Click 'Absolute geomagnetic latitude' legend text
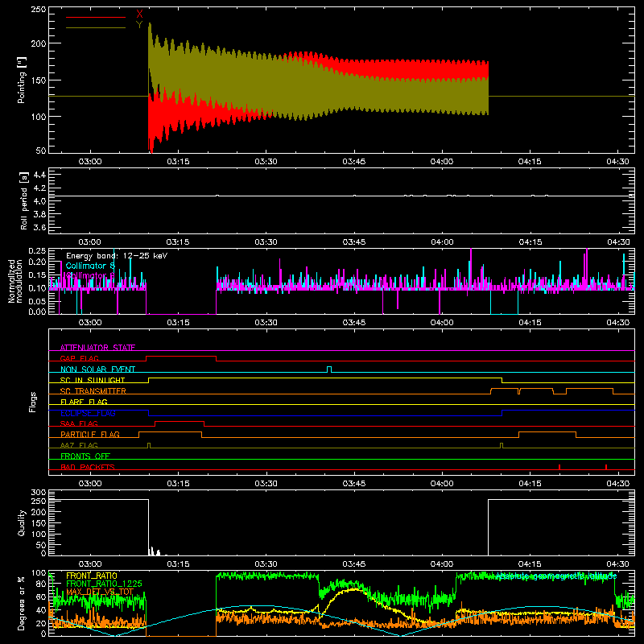 [556, 576]
